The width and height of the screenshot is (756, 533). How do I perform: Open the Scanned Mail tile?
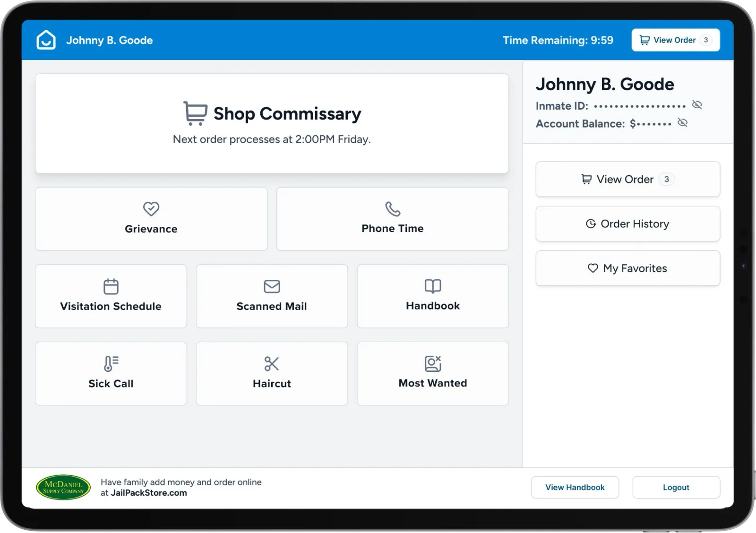click(x=272, y=296)
